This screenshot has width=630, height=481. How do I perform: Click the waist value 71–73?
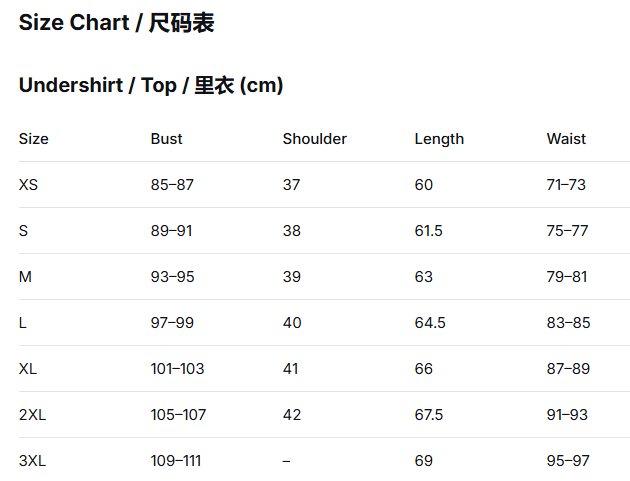(566, 185)
